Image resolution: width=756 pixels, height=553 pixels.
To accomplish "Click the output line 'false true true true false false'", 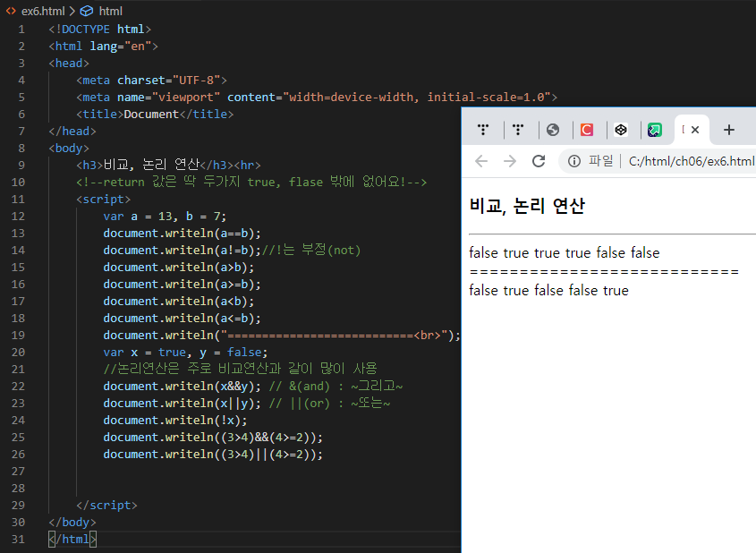I will [x=565, y=252].
